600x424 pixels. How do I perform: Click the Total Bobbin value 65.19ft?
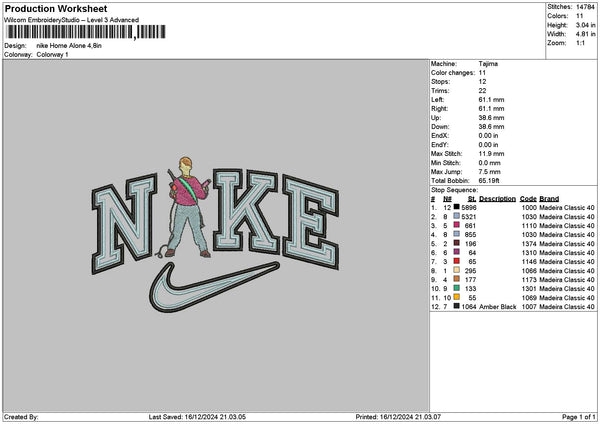(489, 181)
